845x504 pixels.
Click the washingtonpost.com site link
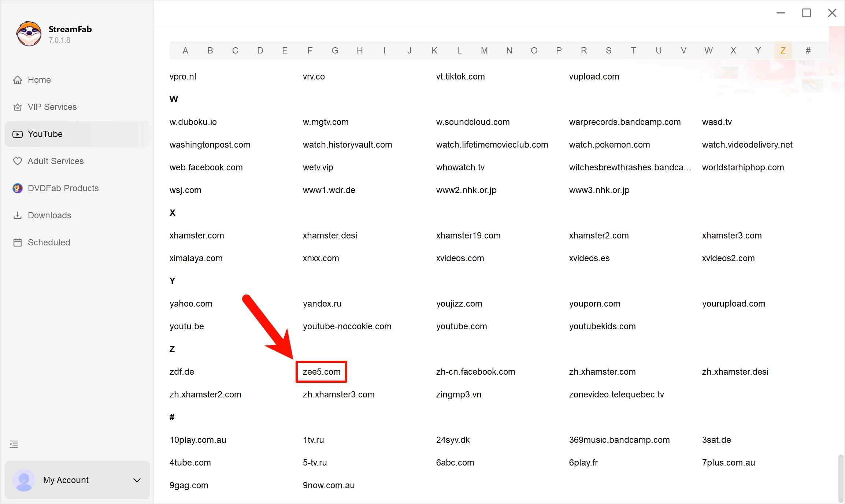coord(210,145)
